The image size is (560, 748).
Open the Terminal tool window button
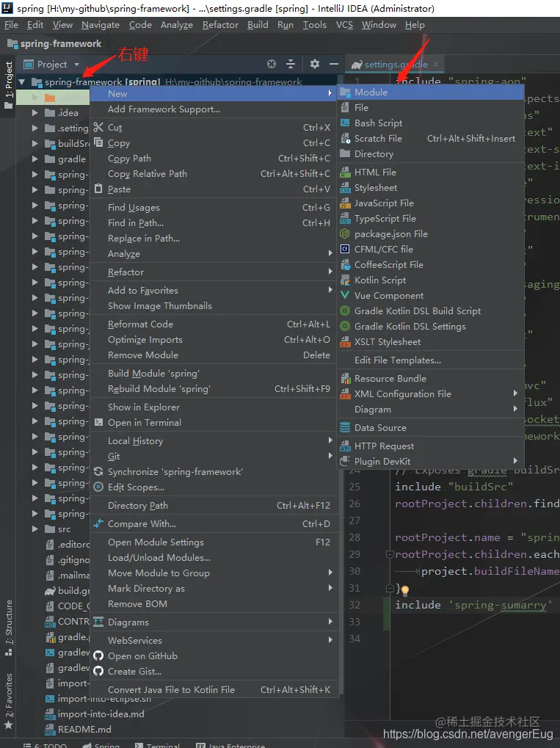[x=157, y=744]
